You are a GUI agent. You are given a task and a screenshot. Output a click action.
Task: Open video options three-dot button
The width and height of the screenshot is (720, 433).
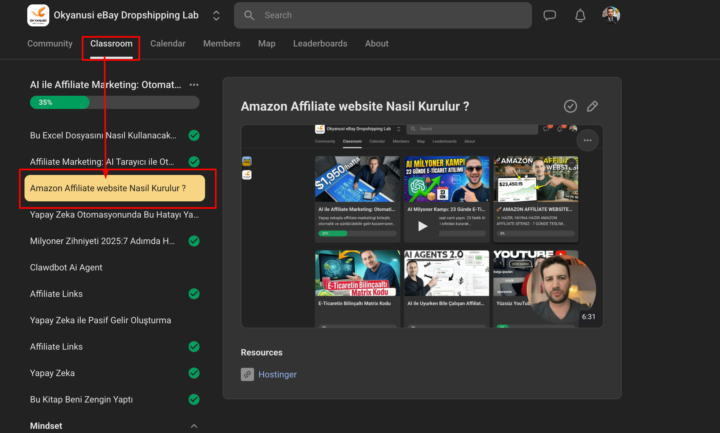(x=587, y=141)
